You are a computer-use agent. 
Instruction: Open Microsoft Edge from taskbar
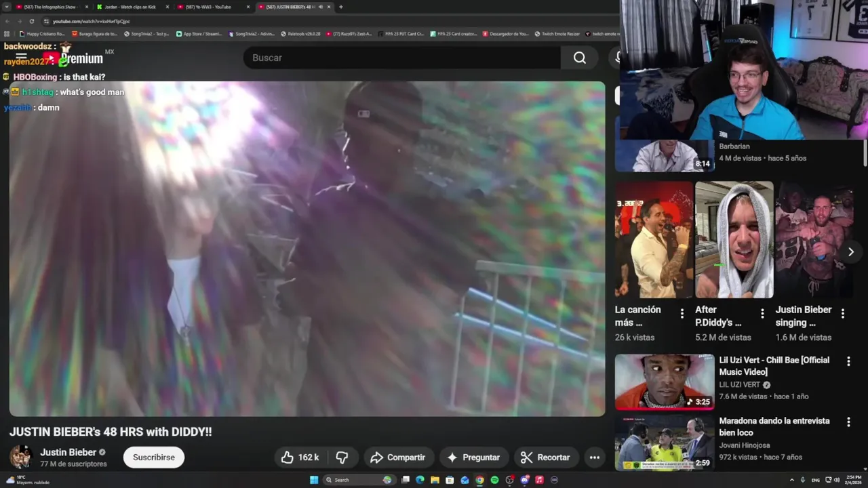420,480
